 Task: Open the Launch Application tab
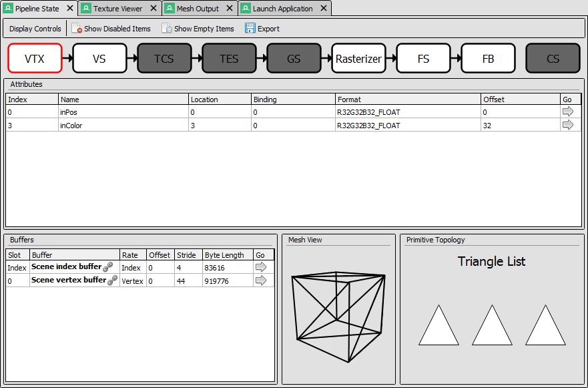(x=282, y=9)
